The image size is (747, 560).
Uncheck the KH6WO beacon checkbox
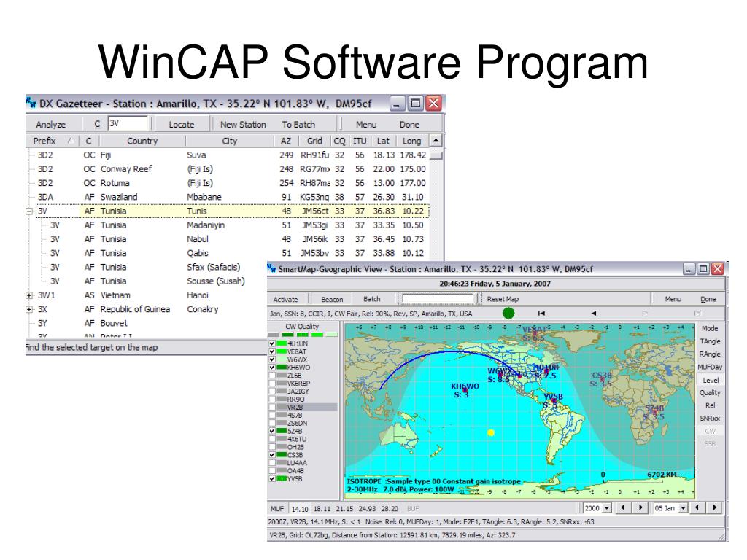coord(272,367)
